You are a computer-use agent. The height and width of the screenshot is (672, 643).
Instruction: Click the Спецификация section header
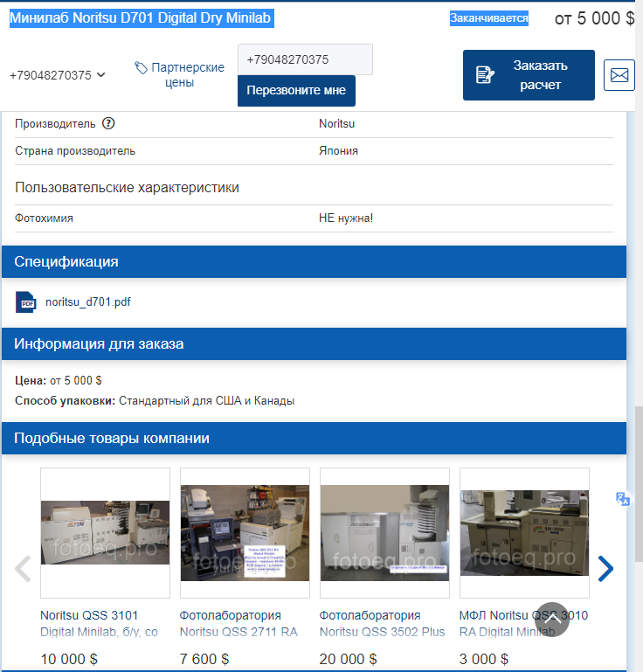(x=314, y=262)
